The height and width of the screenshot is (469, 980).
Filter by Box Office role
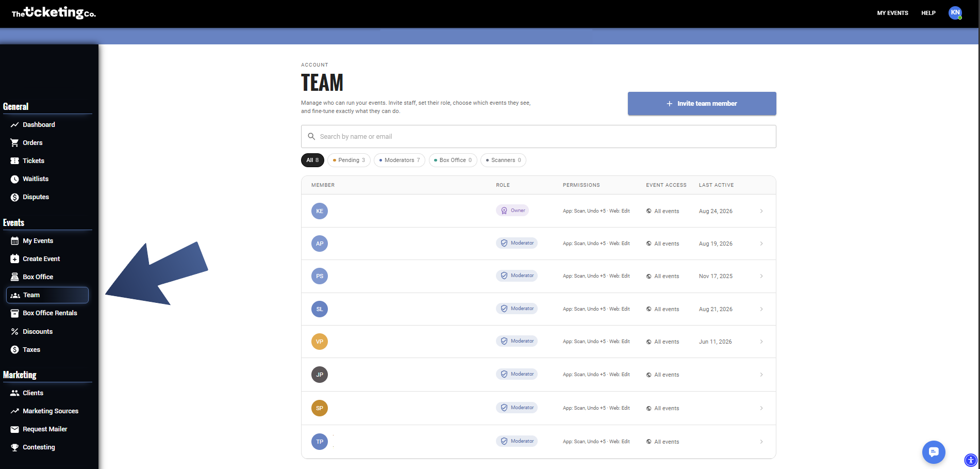[453, 160]
